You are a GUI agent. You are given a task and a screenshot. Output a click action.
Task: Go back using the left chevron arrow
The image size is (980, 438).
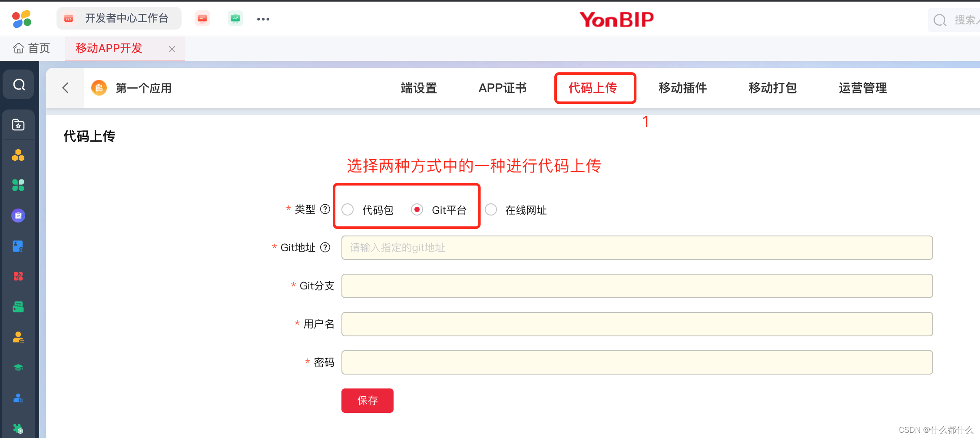[66, 88]
